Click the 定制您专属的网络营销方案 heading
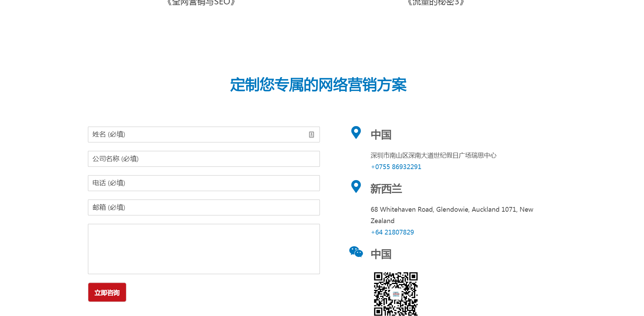This screenshot has height=316, width=644. click(x=318, y=85)
